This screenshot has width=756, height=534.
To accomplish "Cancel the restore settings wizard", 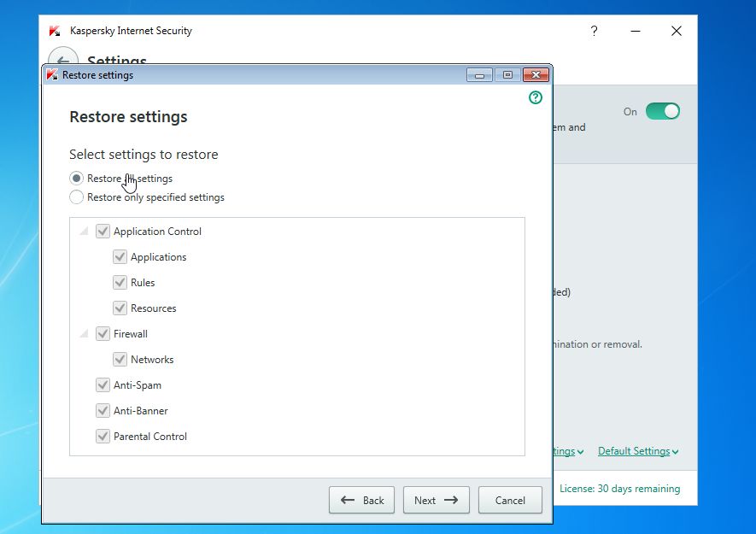I will (x=510, y=500).
